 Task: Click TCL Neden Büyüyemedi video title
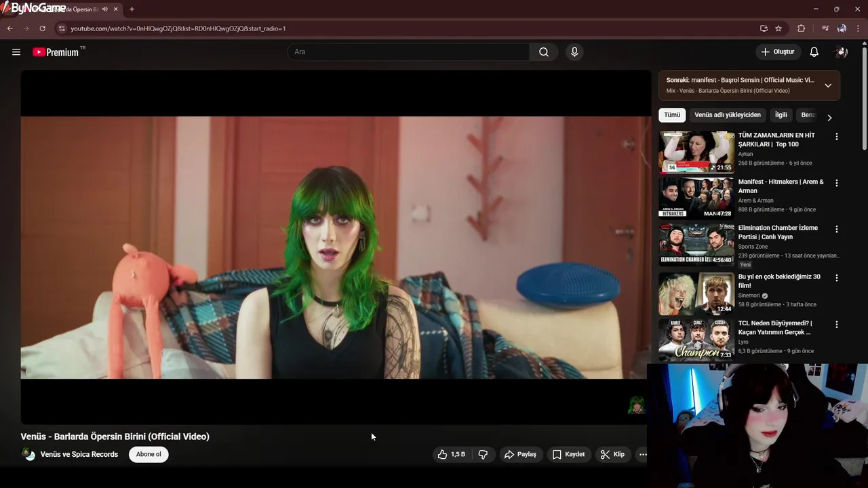click(775, 328)
